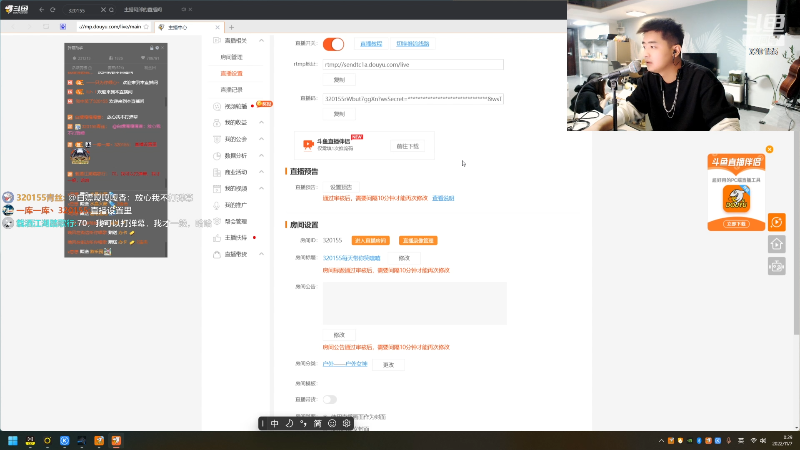Click the 我的收益 sidebar icon
This screenshot has width=800, height=450.
coord(217,122)
